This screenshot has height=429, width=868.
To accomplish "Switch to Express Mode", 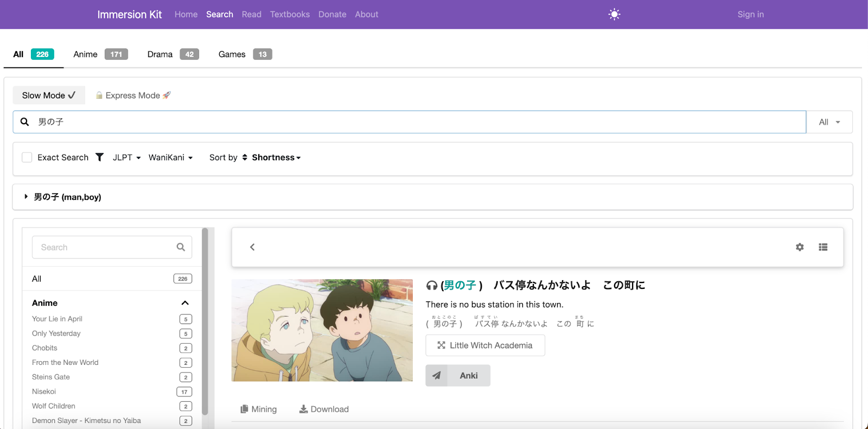I will (x=133, y=95).
